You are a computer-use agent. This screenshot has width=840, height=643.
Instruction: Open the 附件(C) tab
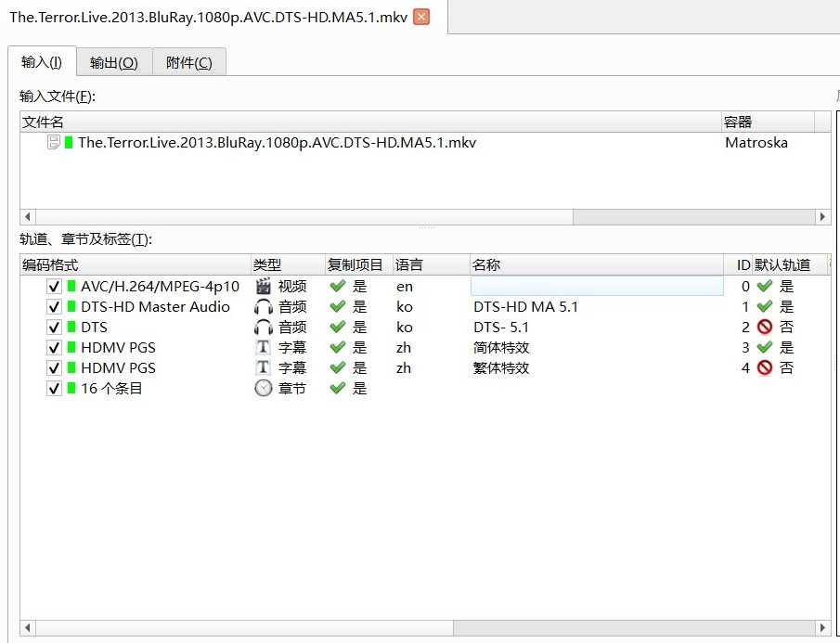(x=188, y=63)
